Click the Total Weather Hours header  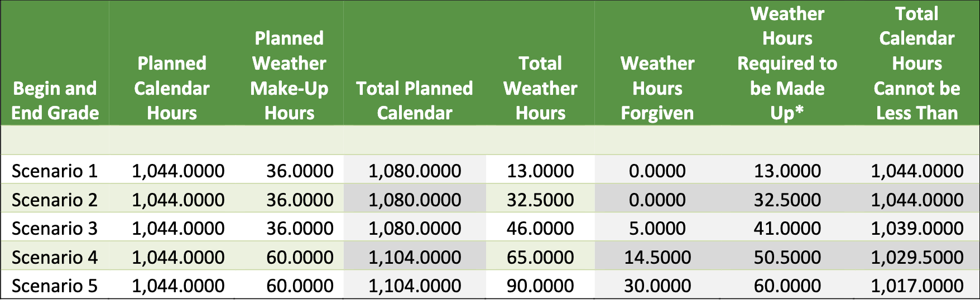540,88
